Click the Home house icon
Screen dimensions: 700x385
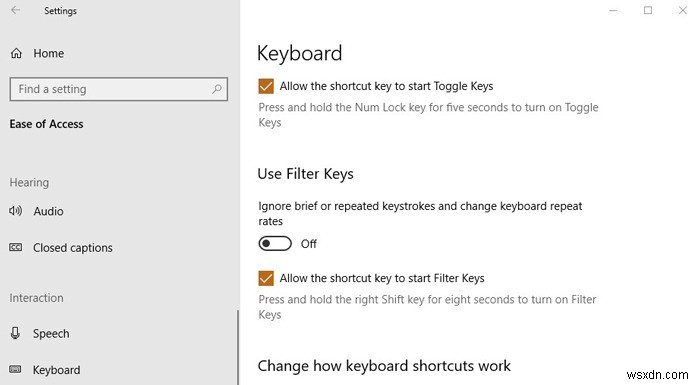17,54
